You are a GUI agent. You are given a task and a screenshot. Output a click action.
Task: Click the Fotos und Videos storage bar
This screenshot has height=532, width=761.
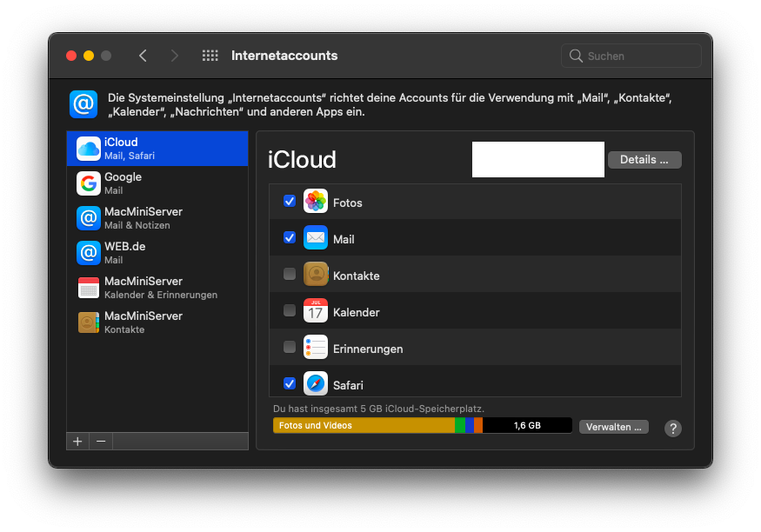coord(363,426)
